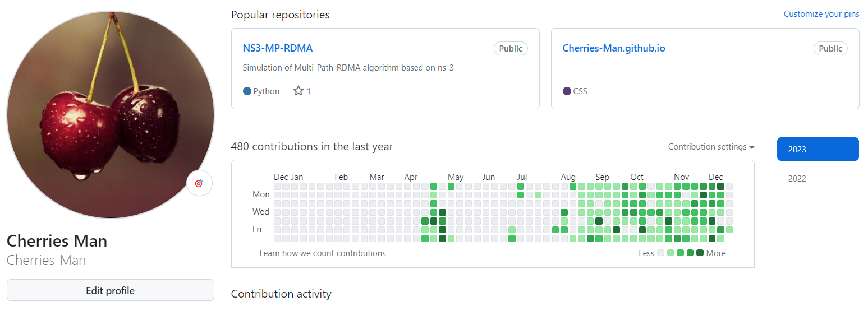Click the Public badge on Cherries-Man.github.io

click(x=830, y=49)
